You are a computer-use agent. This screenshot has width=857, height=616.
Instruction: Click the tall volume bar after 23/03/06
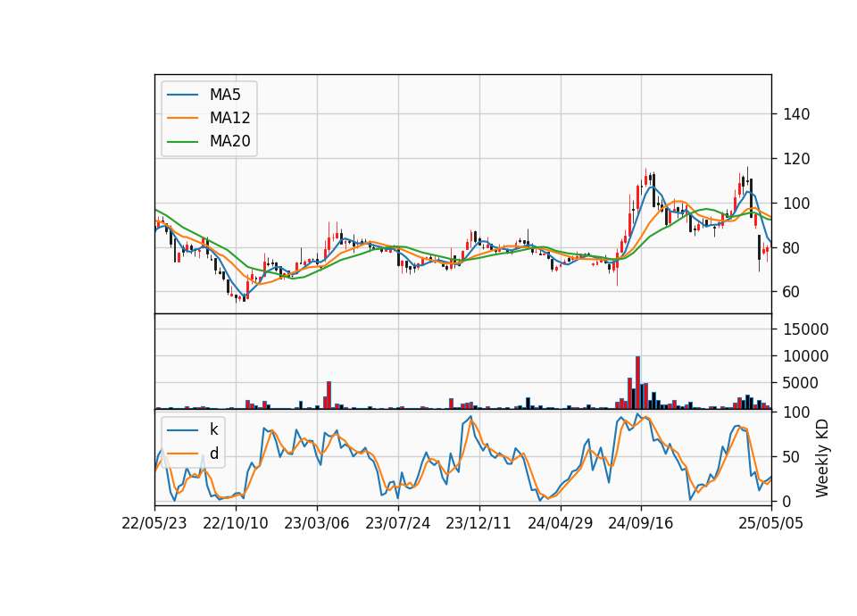[329, 395]
